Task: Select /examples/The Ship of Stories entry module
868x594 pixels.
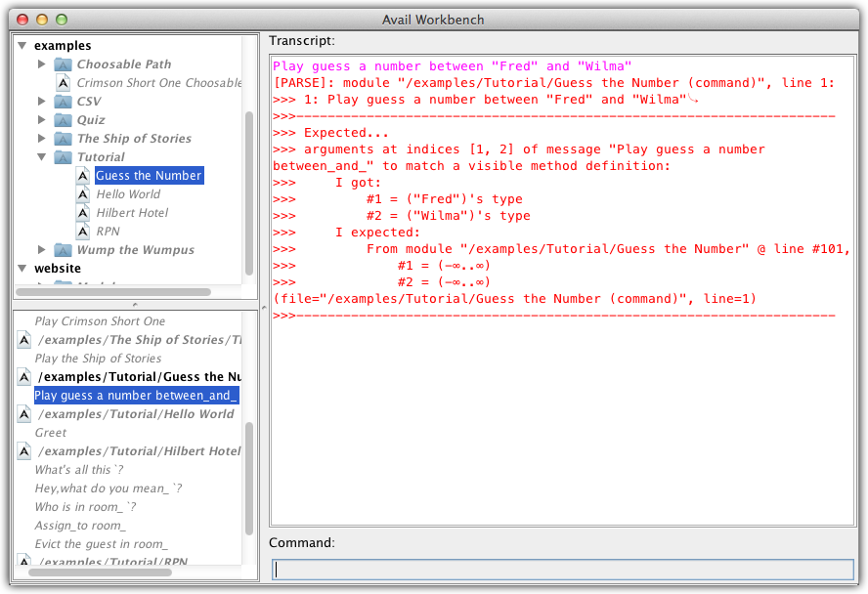Action: tap(140, 340)
